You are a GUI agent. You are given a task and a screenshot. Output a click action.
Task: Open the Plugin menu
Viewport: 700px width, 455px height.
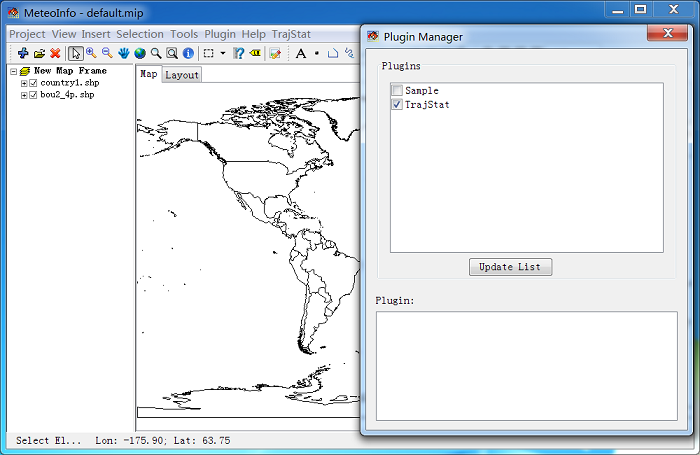[220, 34]
